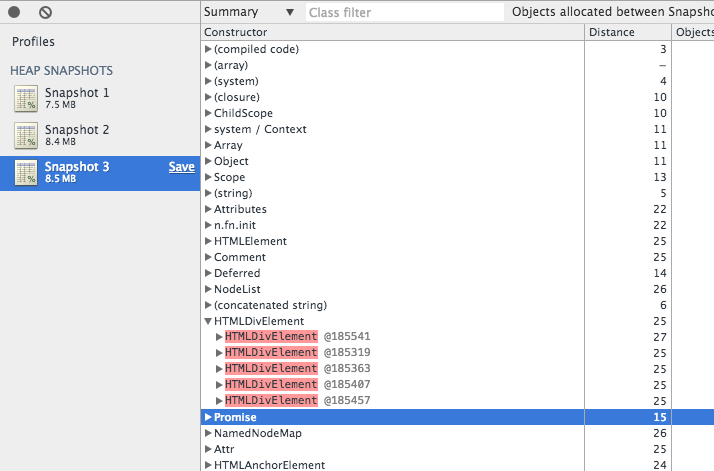Select the Deferred constructor name
714x471 pixels.
pos(237,273)
